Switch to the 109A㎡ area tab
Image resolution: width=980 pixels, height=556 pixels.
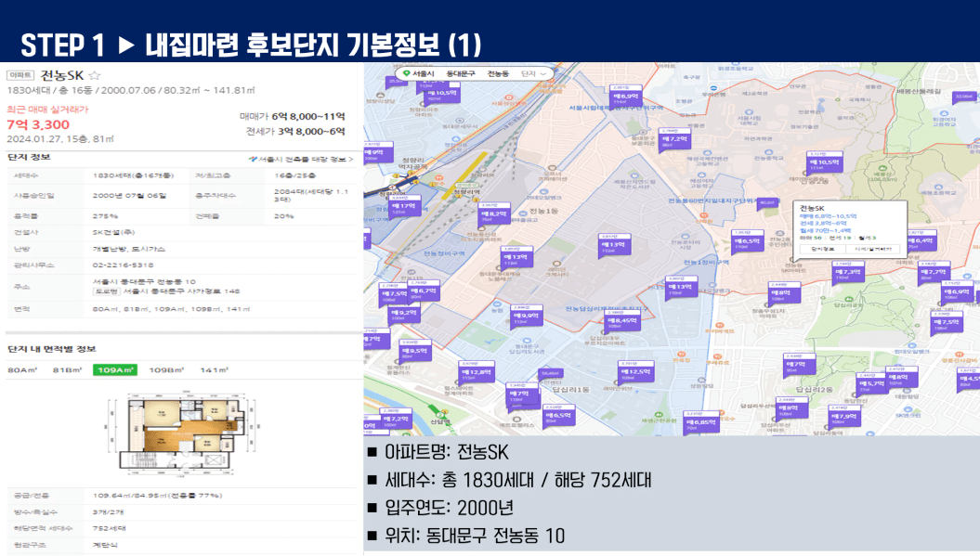click(x=115, y=369)
